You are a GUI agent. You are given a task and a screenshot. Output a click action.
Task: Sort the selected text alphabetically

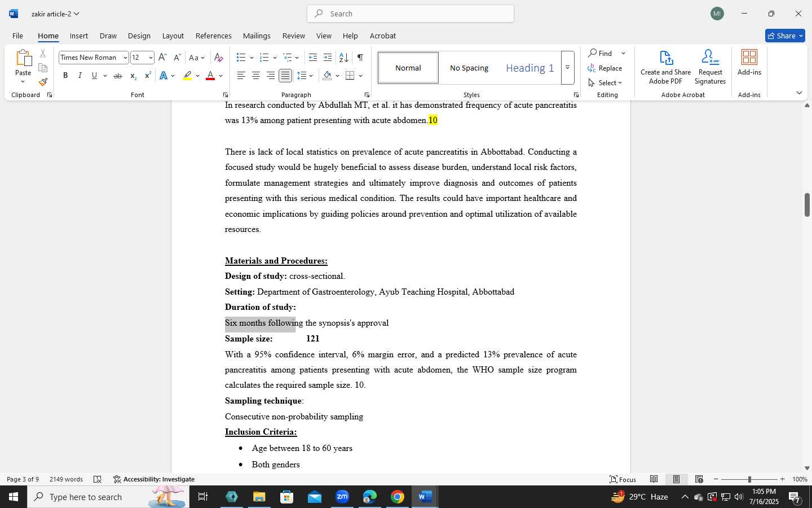click(343, 58)
